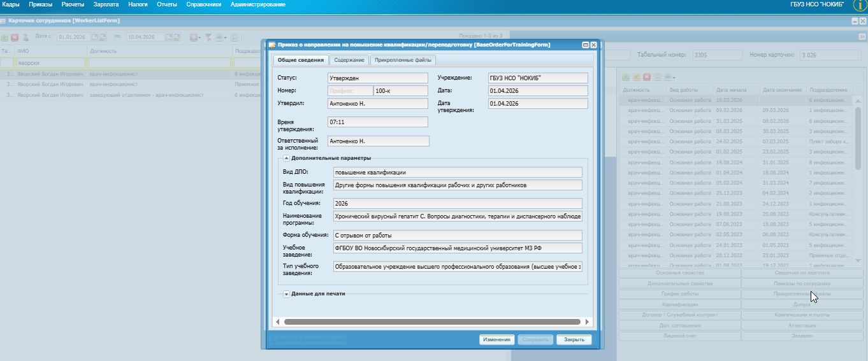Click the positions table's vertical scrollbar
Image resolution: width=868 pixels, height=361 pixels.
[858, 137]
